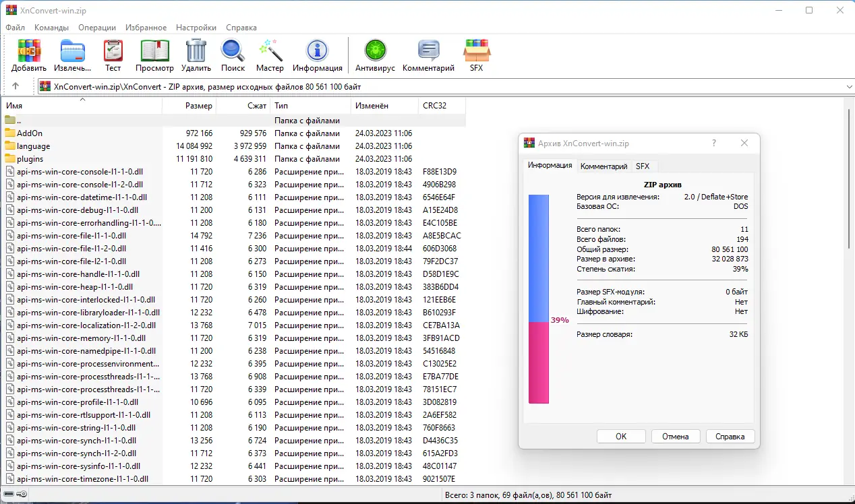
Task: Open the Настройки menu
Action: click(196, 28)
